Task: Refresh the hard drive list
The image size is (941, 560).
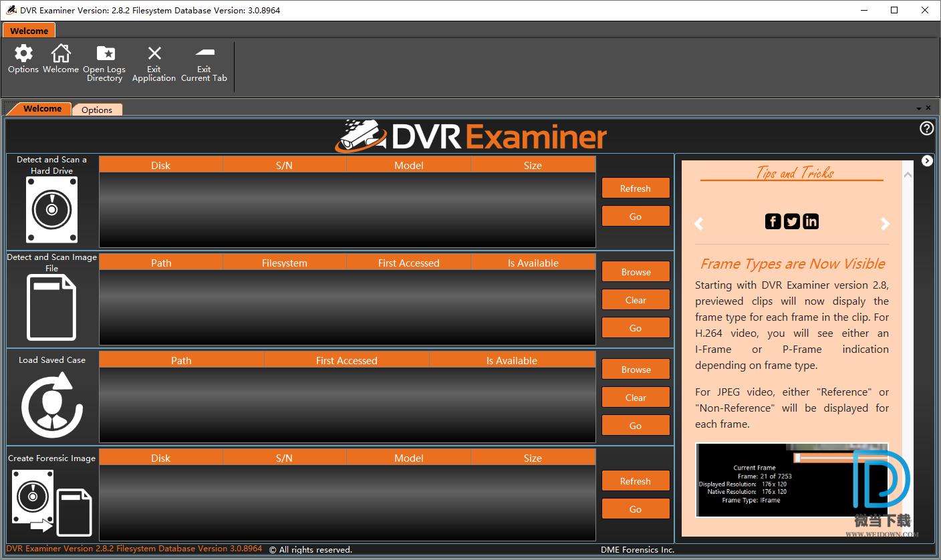Action: point(636,188)
